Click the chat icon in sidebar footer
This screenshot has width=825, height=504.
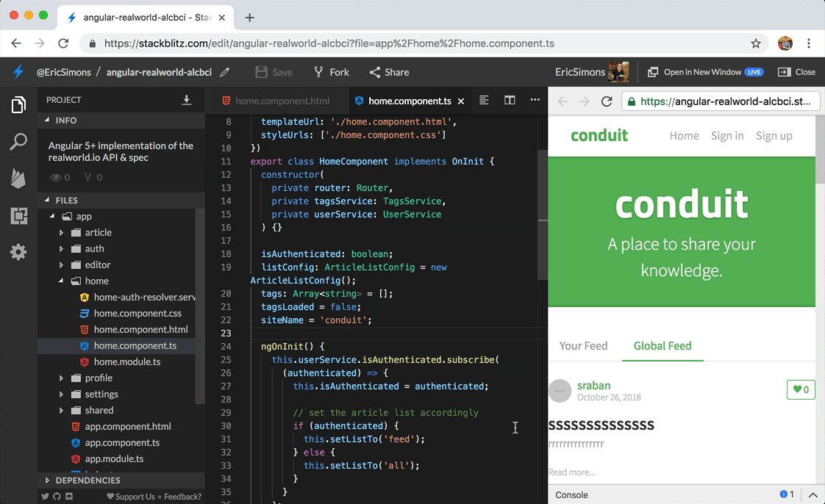pos(69,496)
